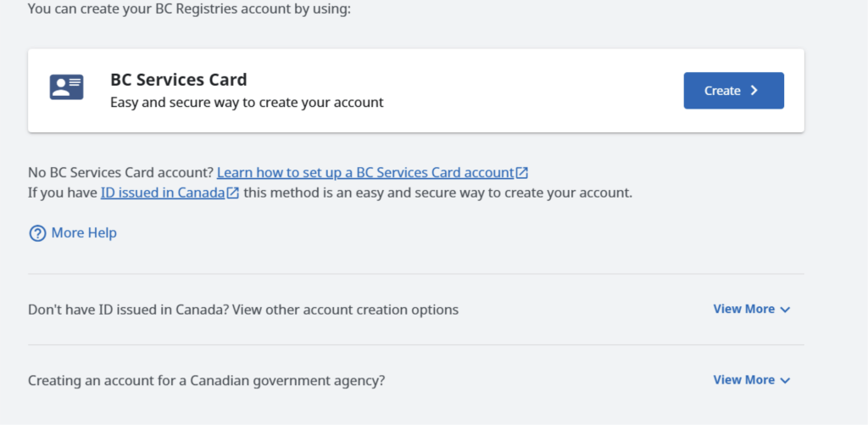Click external-link icon beside ID issued in Canada
The width and height of the screenshot is (868, 425).
click(233, 193)
